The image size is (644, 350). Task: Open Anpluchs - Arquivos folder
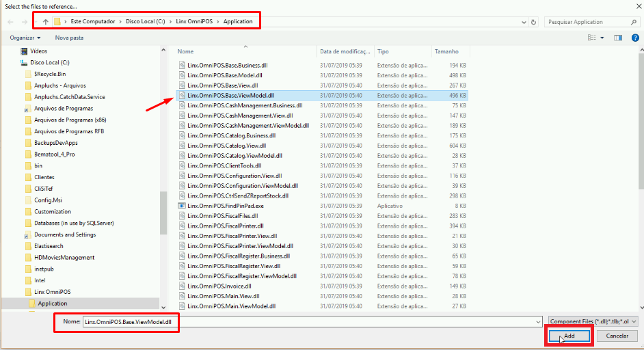(60, 86)
